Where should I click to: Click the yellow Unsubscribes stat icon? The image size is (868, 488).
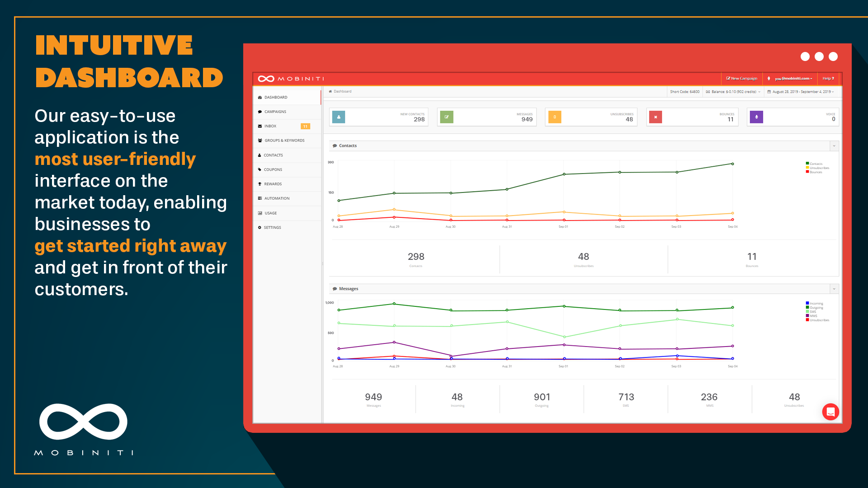click(x=554, y=117)
